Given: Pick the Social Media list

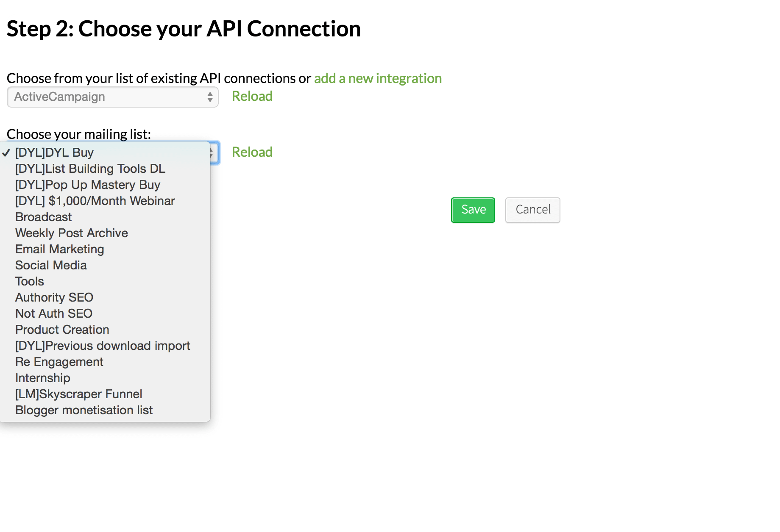Looking at the screenshot, I should click(105, 265).
